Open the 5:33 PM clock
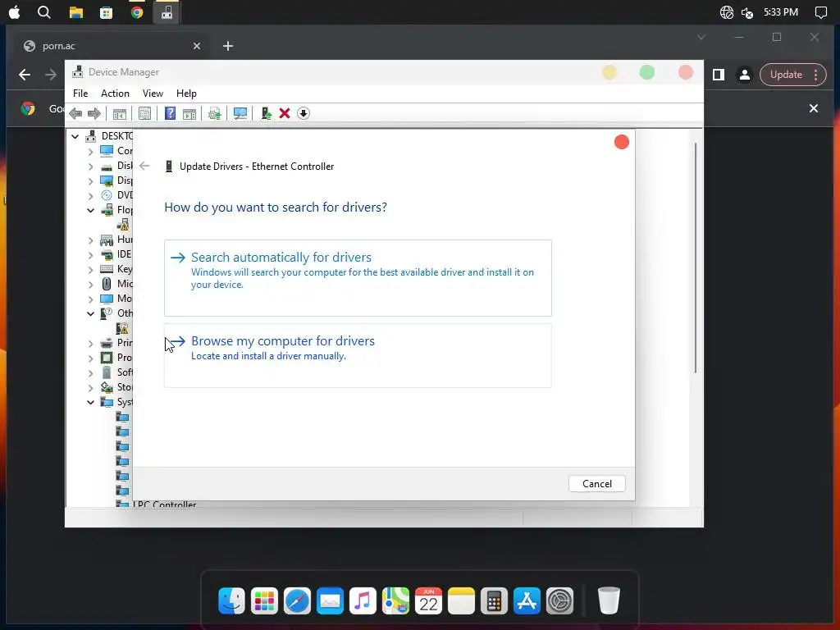This screenshot has width=840, height=630. coord(781,11)
